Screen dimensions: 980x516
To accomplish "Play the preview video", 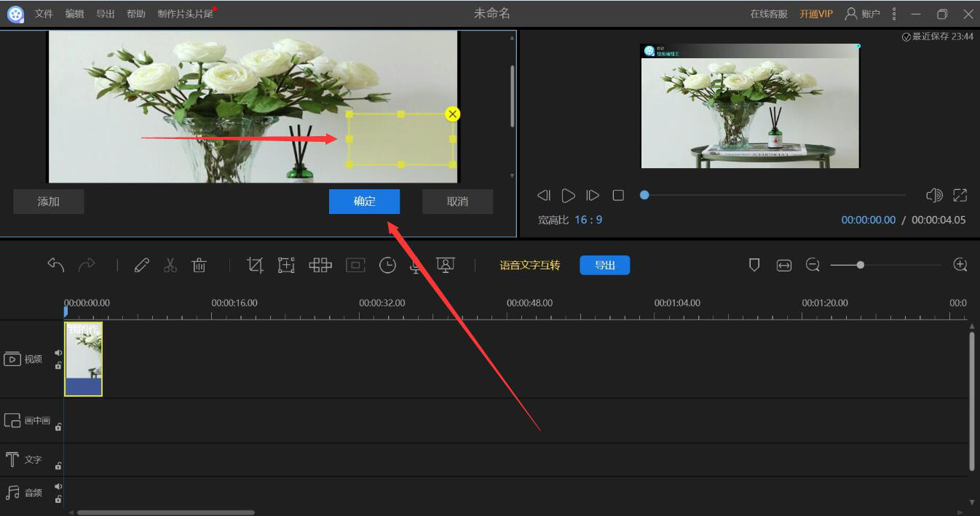I will [x=569, y=195].
